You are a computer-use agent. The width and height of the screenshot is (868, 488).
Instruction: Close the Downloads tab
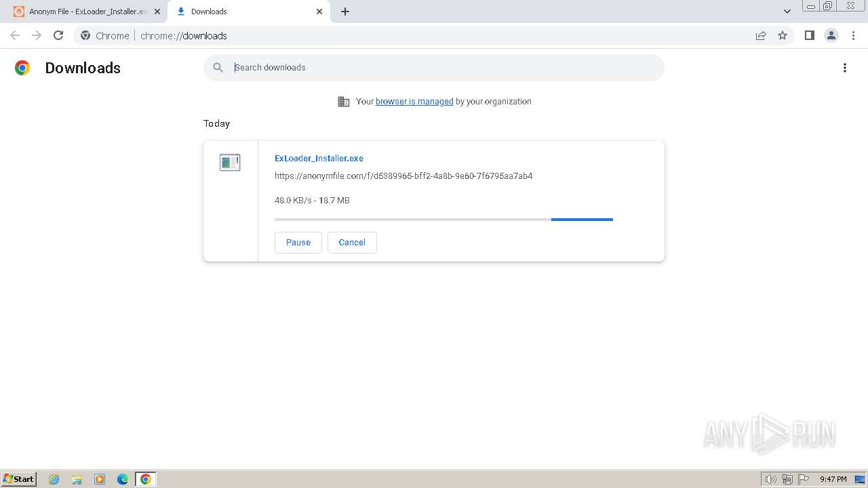[x=319, y=12]
